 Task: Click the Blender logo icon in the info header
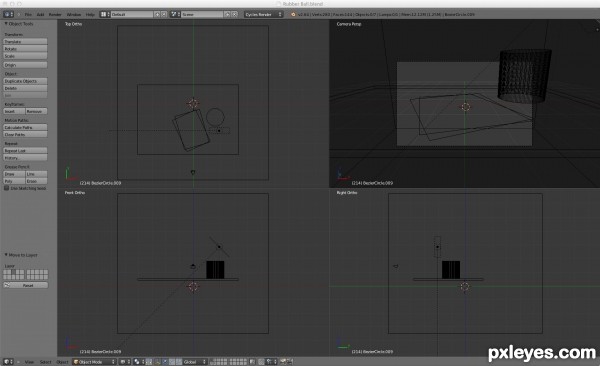(293, 15)
